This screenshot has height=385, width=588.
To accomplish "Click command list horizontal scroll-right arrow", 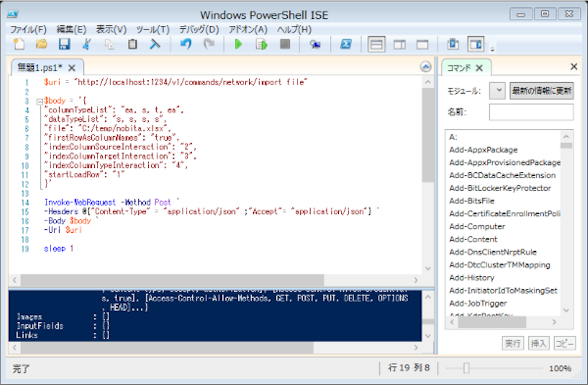I will [x=554, y=322].
